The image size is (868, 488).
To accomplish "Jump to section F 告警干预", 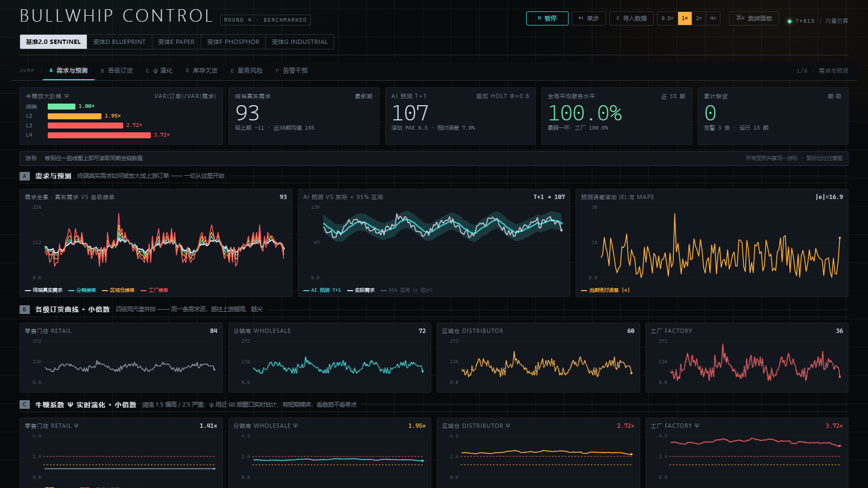I will tap(292, 71).
